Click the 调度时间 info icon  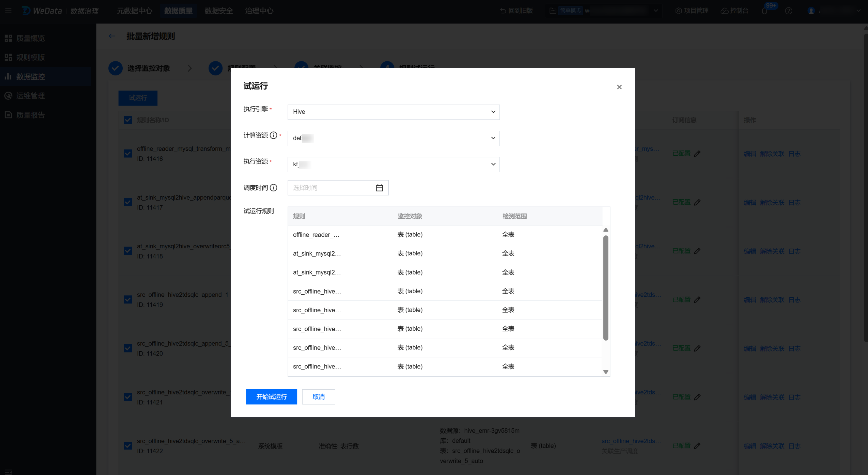coord(273,188)
